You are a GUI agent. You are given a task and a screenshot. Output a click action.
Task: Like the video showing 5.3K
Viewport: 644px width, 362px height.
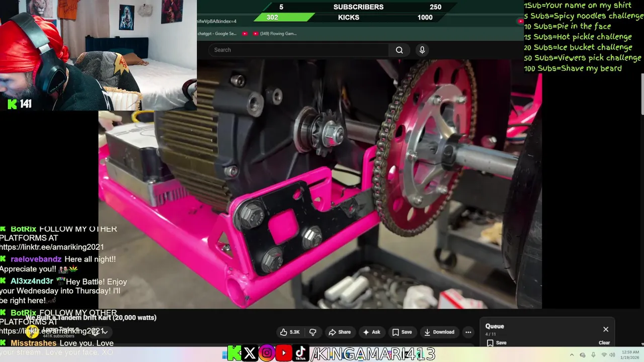(290, 332)
